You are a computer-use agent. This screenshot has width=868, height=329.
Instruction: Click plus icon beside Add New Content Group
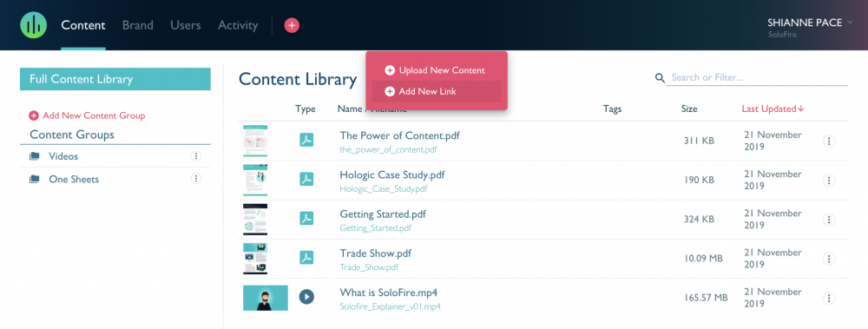tap(34, 115)
